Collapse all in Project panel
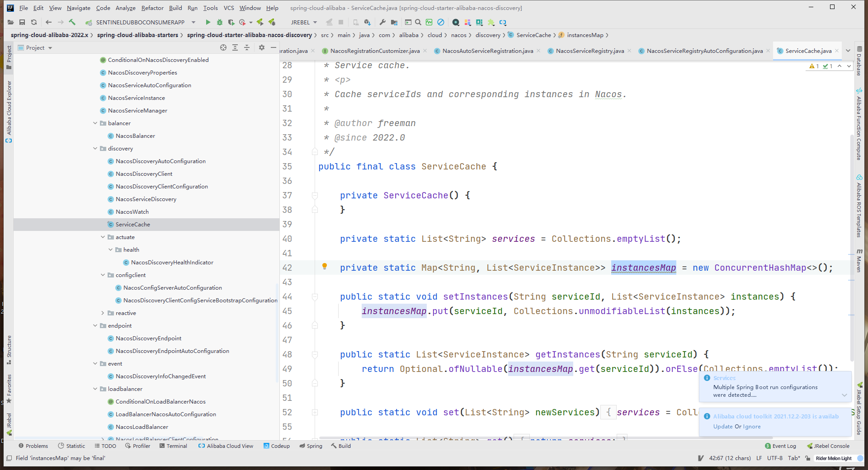This screenshot has width=868, height=470. [x=247, y=47]
